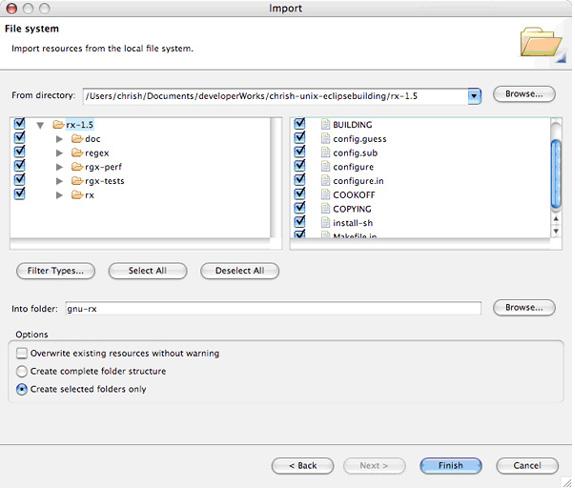Expand the rx folder node
The width and height of the screenshot is (575, 490).
coord(59,195)
